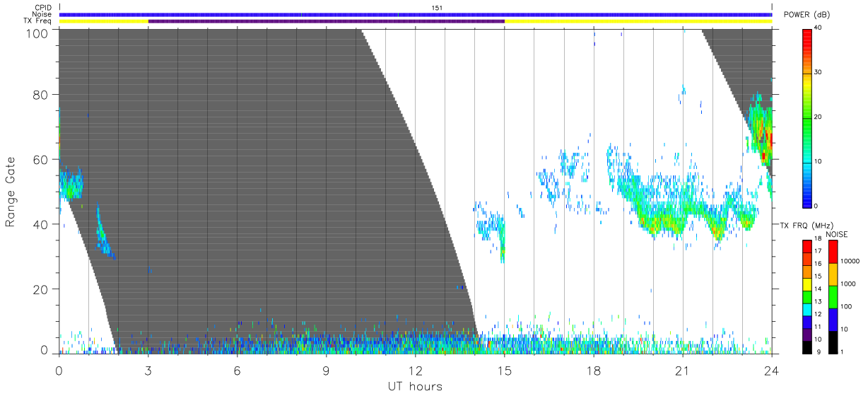Click power scale label 10
This screenshot has height=401, width=868.
tap(819, 161)
